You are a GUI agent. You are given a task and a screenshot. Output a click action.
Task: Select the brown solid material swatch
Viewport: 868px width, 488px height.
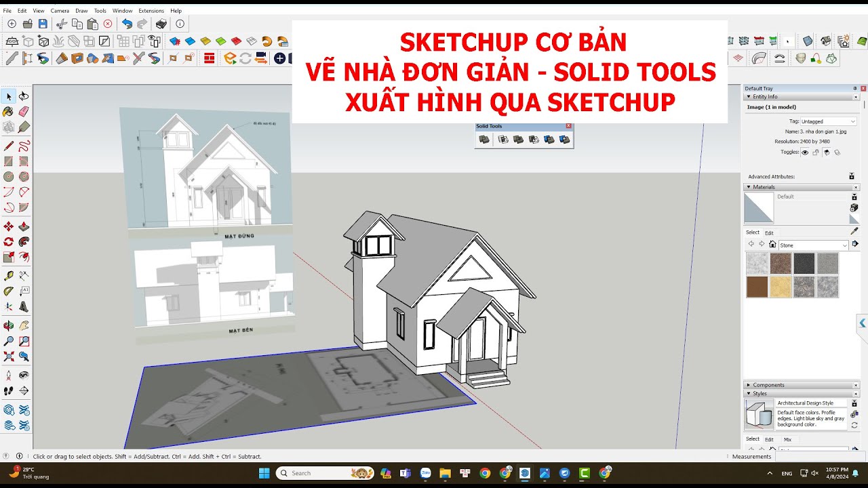point(757,287)
